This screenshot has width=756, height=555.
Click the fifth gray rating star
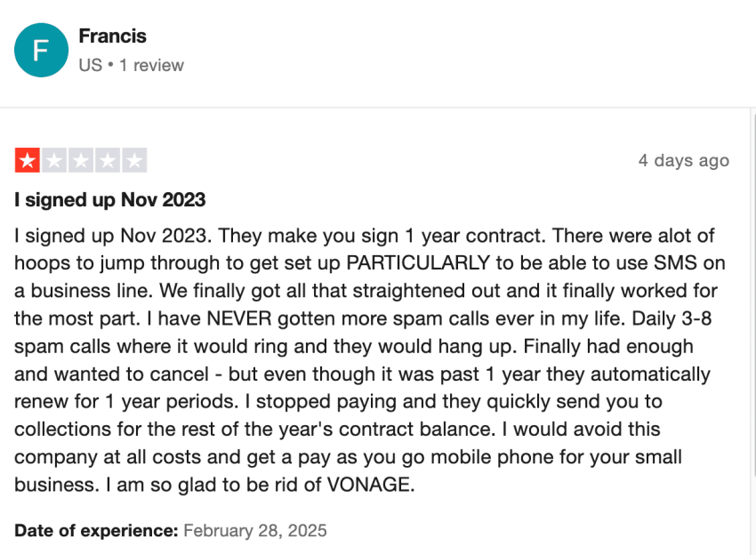click(x=134, y=160)
